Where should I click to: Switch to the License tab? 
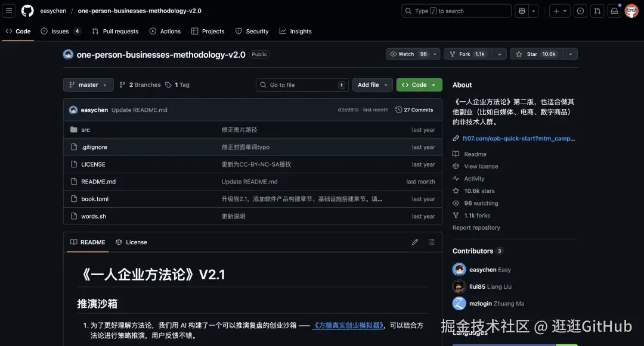coord(131,242)
